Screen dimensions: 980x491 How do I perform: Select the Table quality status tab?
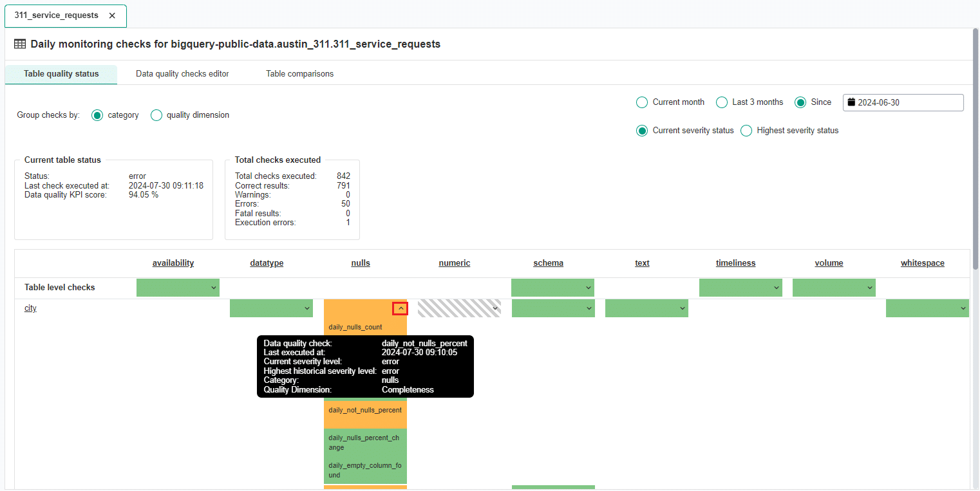[x=61, y=74]
